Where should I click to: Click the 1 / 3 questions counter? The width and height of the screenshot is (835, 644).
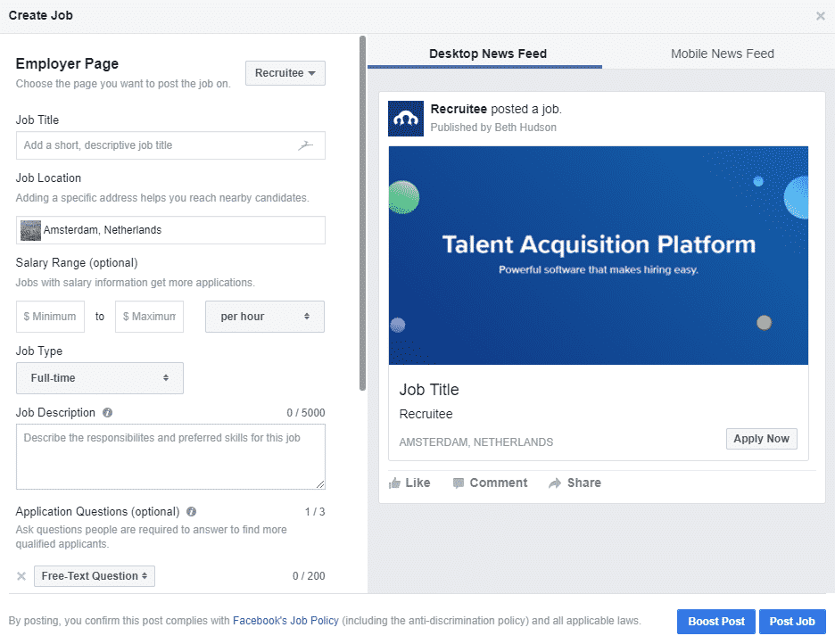tap(315, 511)
